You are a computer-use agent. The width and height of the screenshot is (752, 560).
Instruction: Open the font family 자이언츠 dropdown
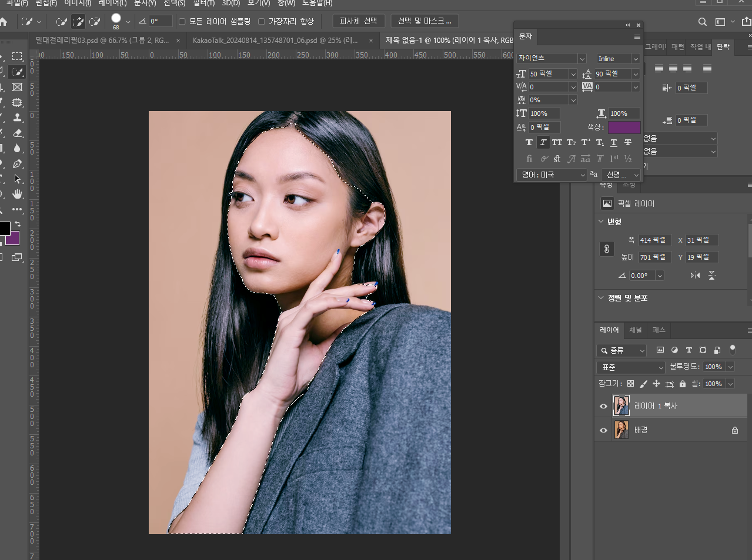pyautogui.click(x=582, y=59)
